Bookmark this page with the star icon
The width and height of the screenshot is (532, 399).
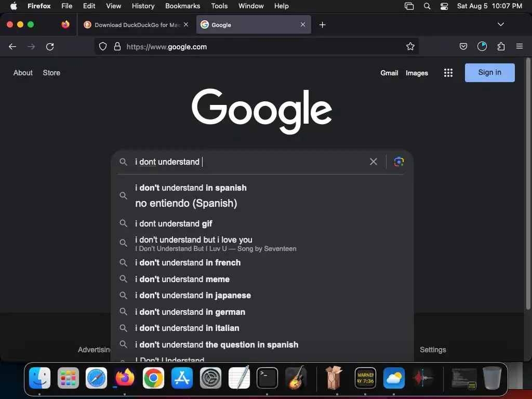point(410,46)
